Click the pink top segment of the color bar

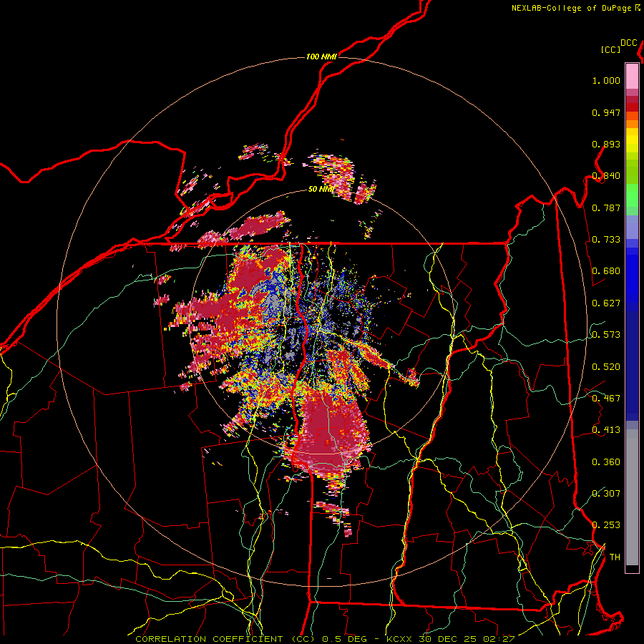[632, 77]
